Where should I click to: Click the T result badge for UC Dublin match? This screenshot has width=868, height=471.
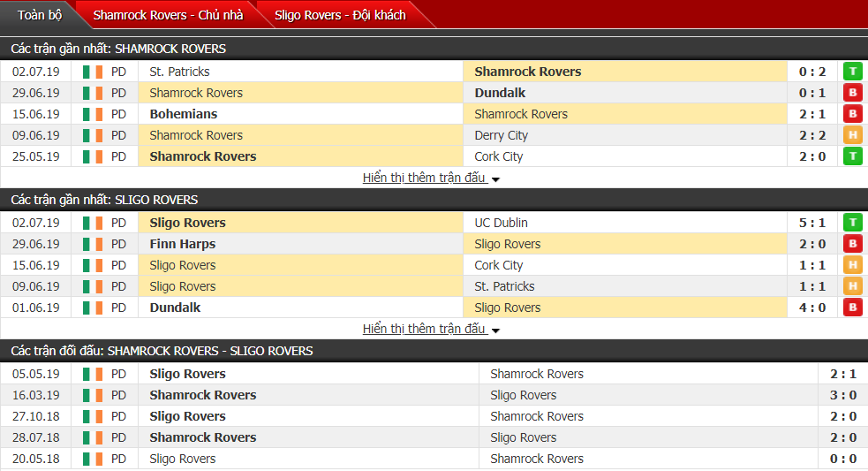pos(852,222)
